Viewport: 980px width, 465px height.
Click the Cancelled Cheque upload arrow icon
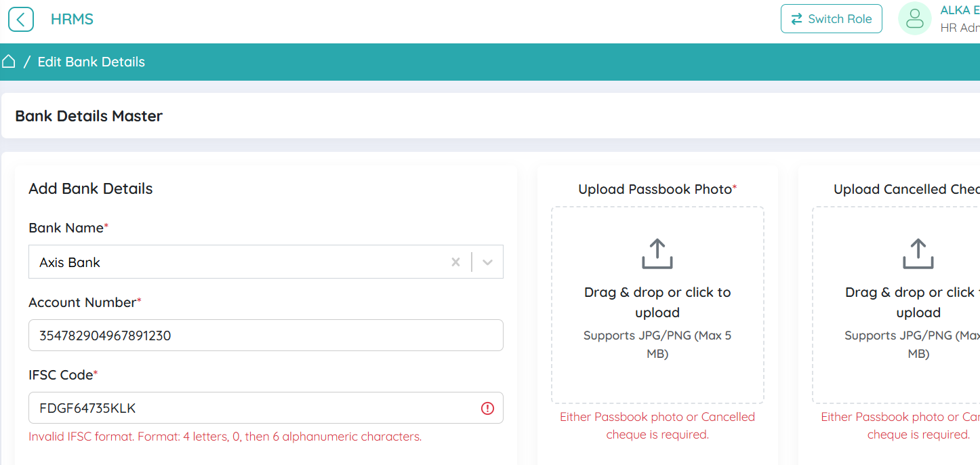tap(918, 254)
